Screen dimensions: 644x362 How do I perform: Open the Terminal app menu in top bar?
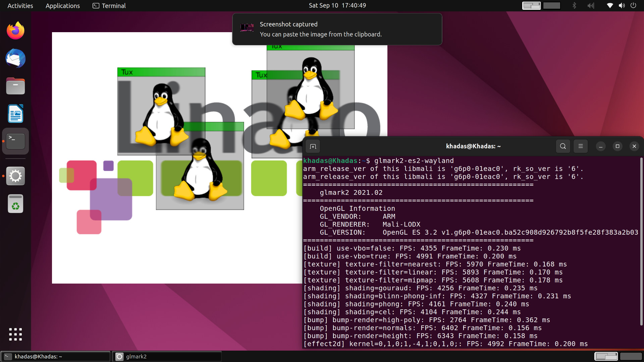coord(109,6)
